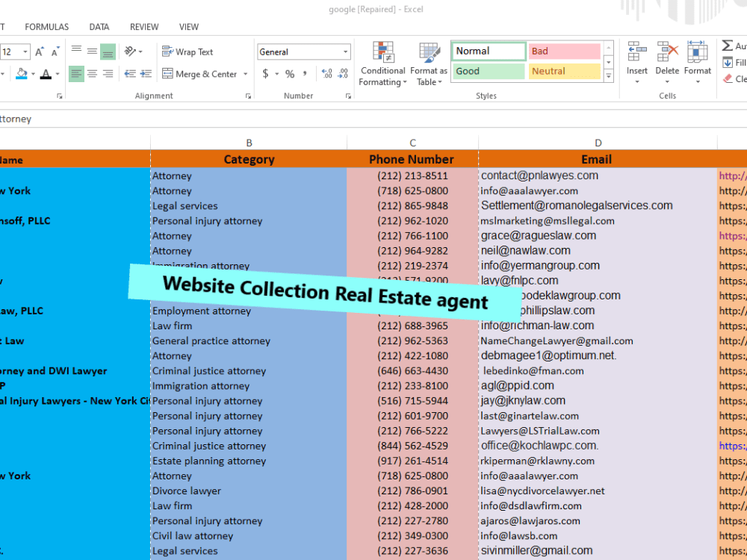
Task: Apply the font color A button
Action: (46, 74)
